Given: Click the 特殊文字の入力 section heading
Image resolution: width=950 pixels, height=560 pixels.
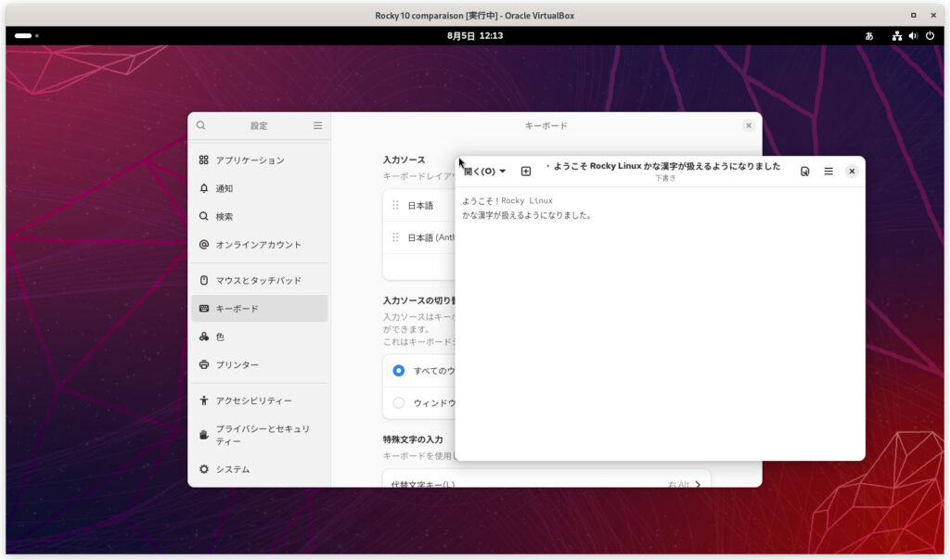Looking at the screenshot, I should tap(413, 439).
